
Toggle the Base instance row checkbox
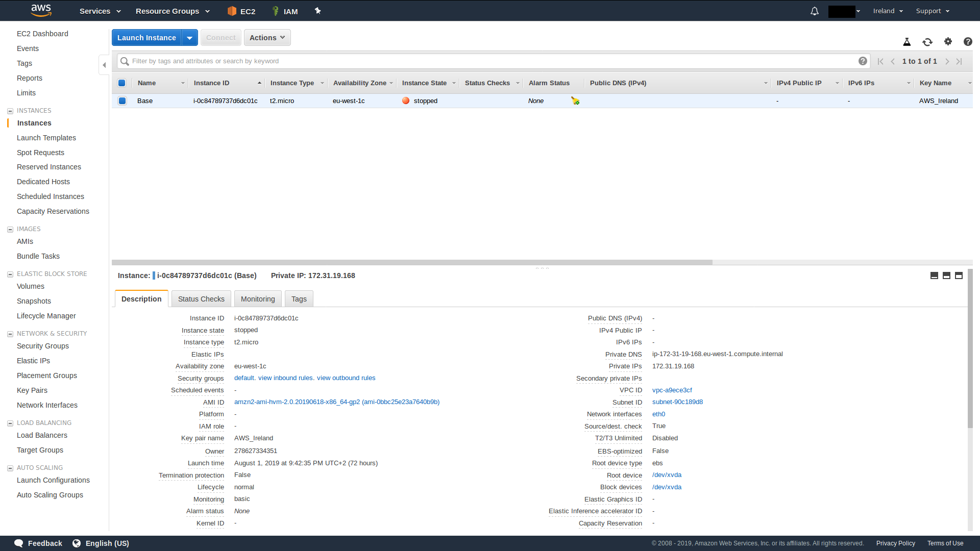pos(122,101)
